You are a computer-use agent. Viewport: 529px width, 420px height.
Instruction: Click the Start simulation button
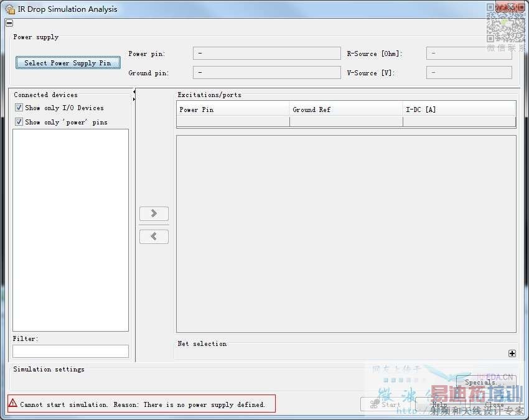click(x=386, y=404)
